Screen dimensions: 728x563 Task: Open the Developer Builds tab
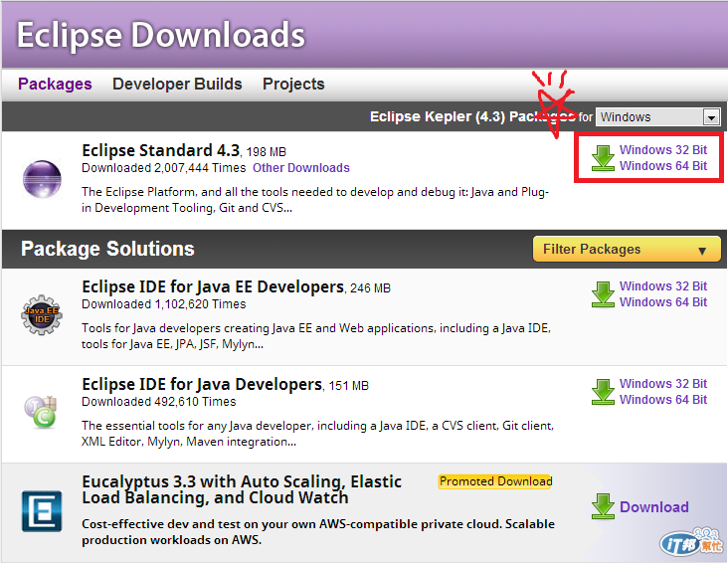[x=177, y=85]
